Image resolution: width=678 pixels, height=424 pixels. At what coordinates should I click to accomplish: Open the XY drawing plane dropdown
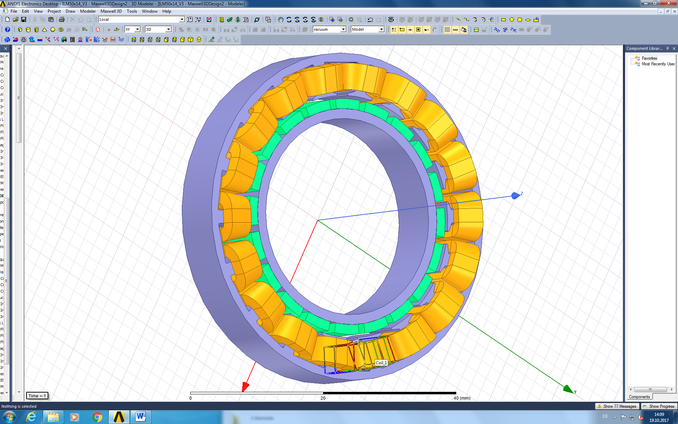pos(138,29)
